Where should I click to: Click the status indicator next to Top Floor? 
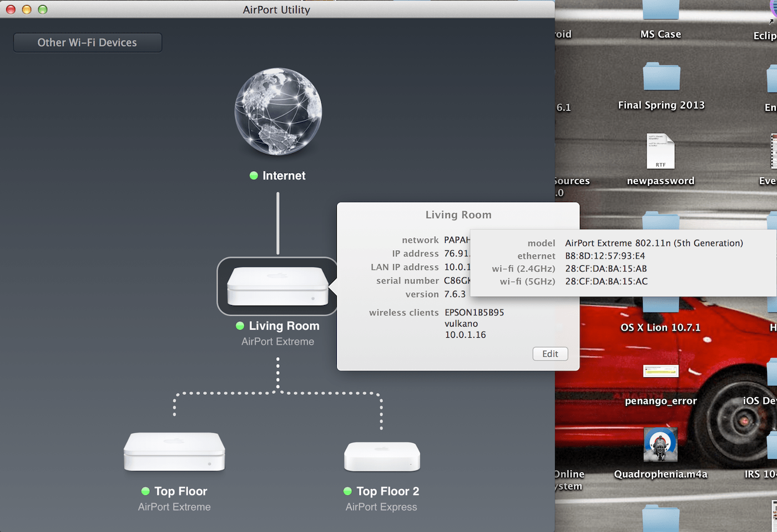146,491
